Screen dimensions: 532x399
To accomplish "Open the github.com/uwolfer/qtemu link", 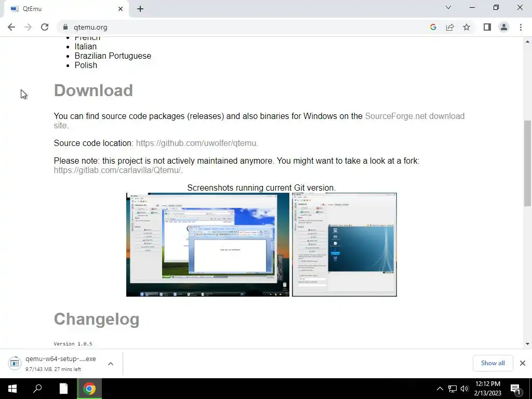I will (196, 143).
